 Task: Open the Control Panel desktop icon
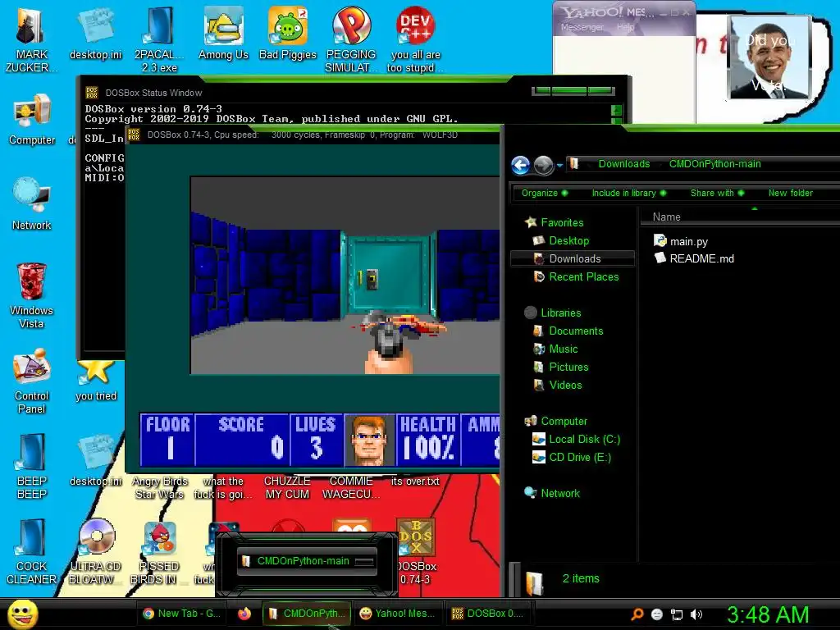click(32, 381)
